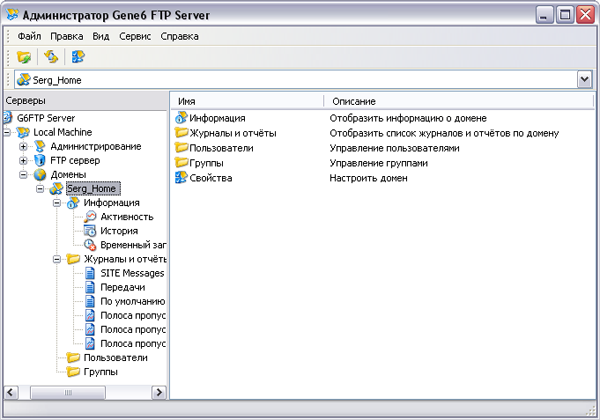600x420 pixels.
Task: Click the История clock icon
Action: pos(90,231)
